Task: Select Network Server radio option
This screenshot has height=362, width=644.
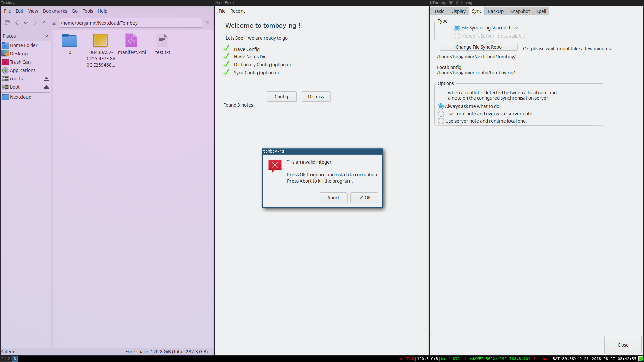Action: coord(457,36)
